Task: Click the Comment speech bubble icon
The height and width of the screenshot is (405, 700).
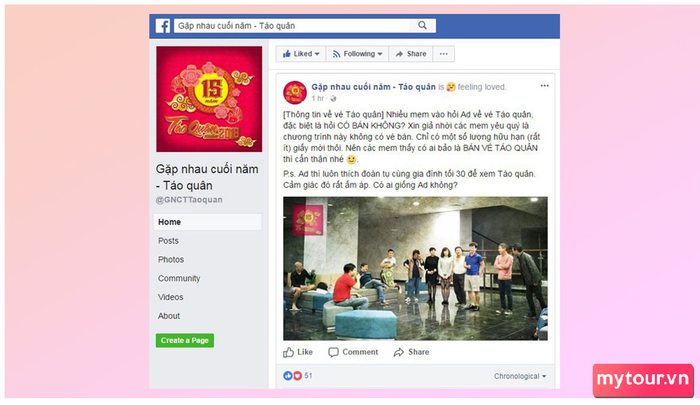Action: pos(333,352)
